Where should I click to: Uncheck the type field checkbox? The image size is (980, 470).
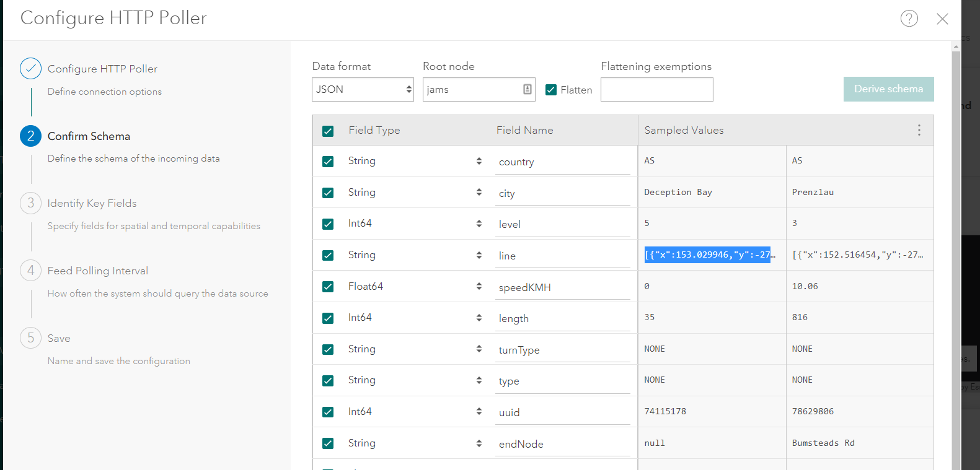click(x=328, y=380)
